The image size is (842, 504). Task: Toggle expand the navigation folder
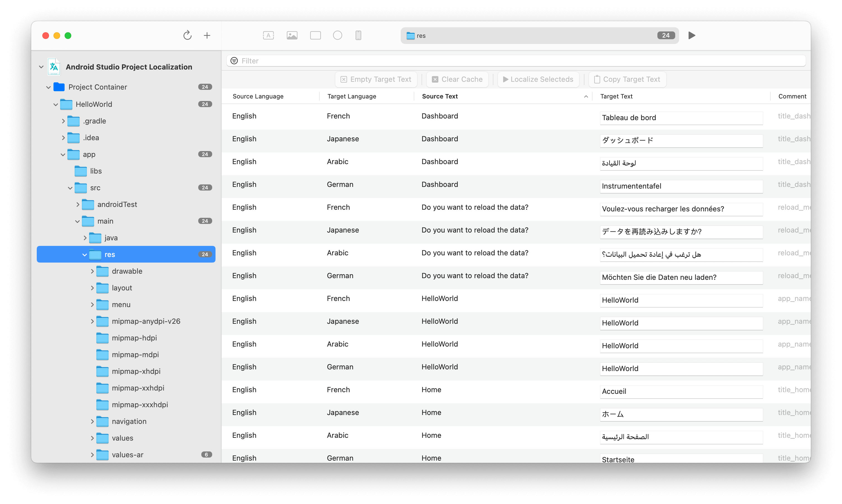[x=91, y=421]
